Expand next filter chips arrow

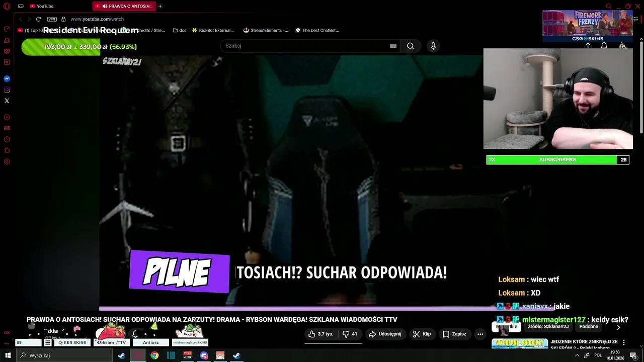click(x=618, y=327)
